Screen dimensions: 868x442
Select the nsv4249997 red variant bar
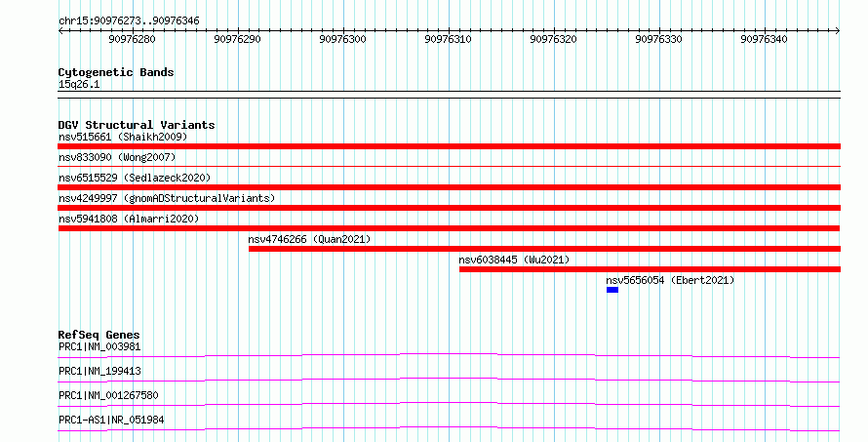pos(449,208)
